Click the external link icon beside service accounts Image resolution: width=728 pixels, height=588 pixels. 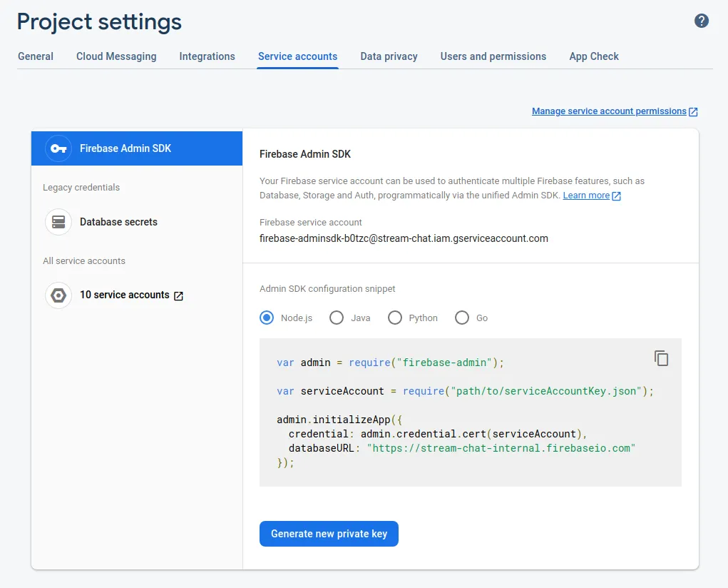[178, 294]
